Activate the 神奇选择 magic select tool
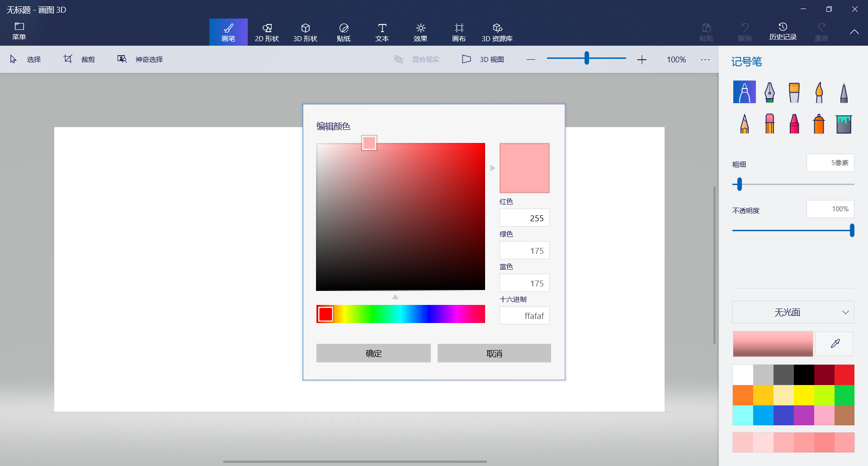 point(140,59)
